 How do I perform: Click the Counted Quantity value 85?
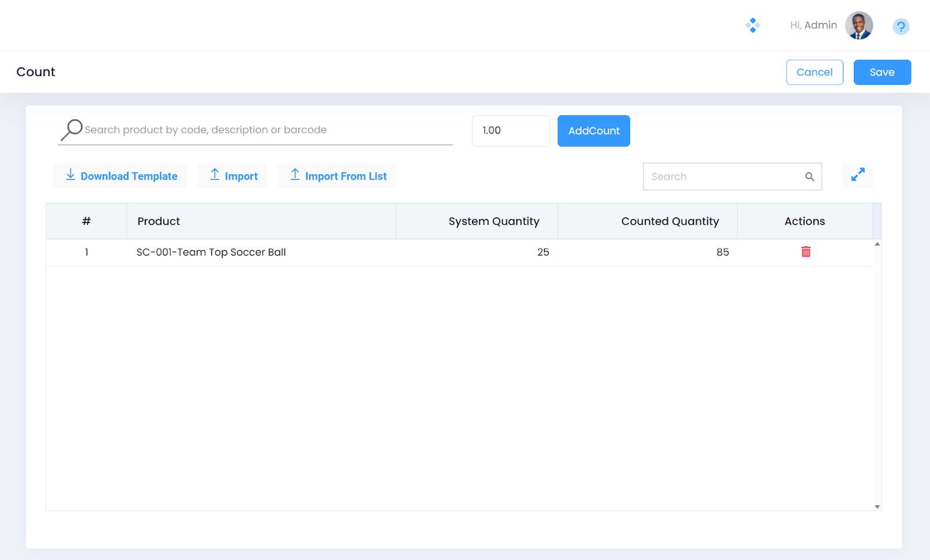pyautogui.click(x=722, y=253)
